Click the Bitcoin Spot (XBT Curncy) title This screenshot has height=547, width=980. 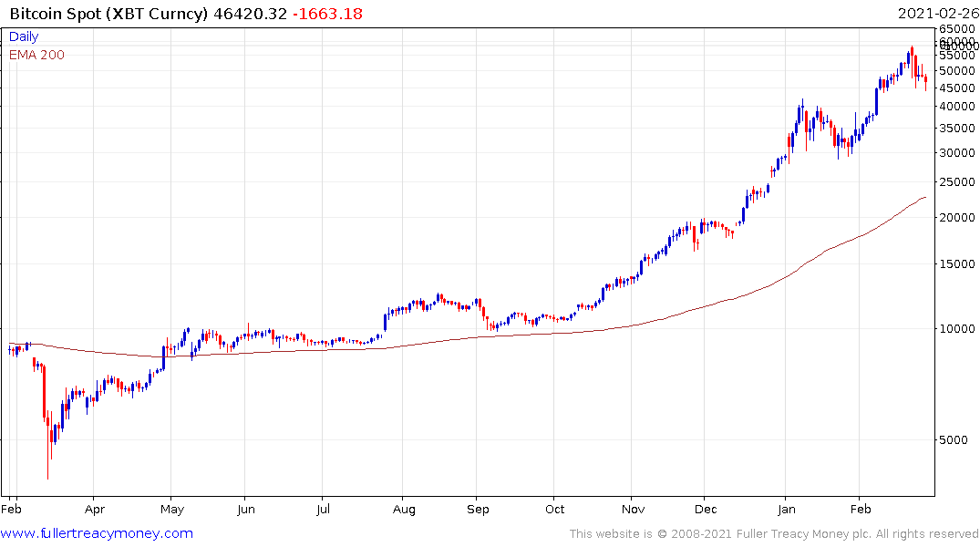click(x=108, y=14)
